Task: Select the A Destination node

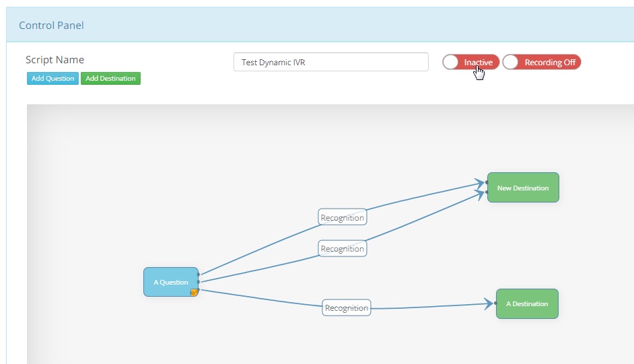Action: tap(527, 304)
